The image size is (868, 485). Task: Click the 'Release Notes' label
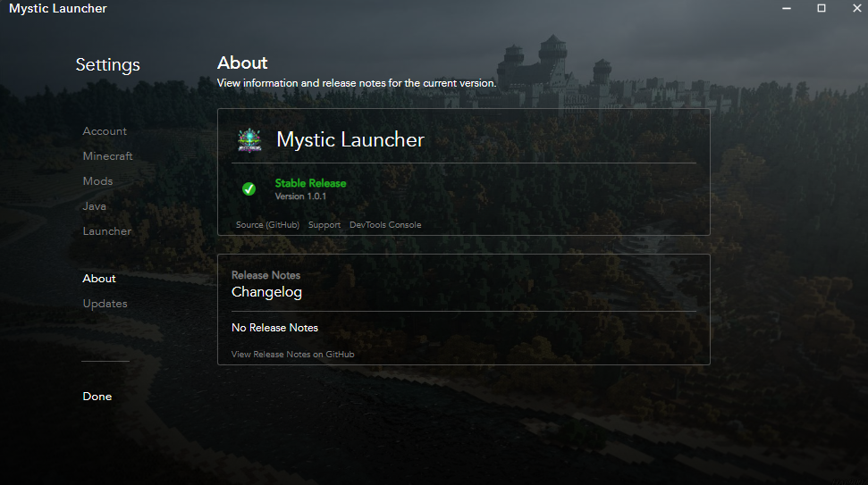click(x=265, y=275)
